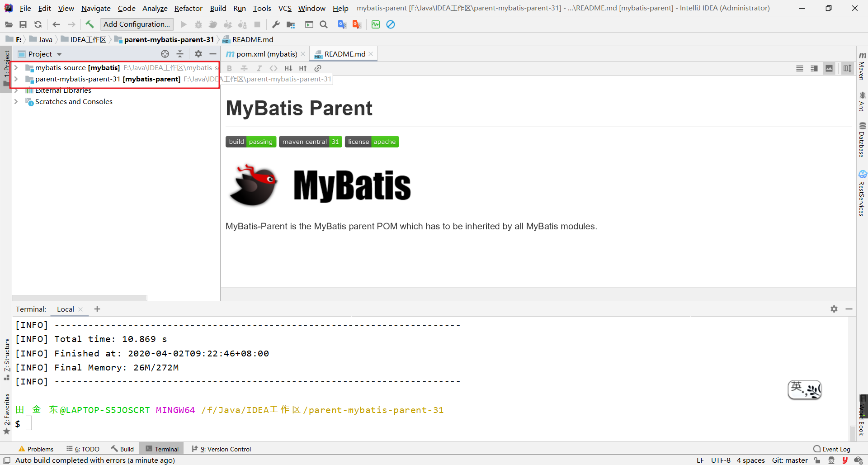The image size is (868, 465).
Task: Open the Event Log
Action: point(832,449)
